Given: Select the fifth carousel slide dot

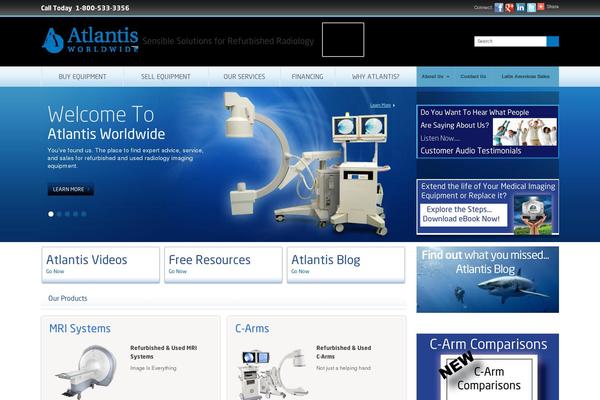Looking at the screenshot, I should [84, 214].
